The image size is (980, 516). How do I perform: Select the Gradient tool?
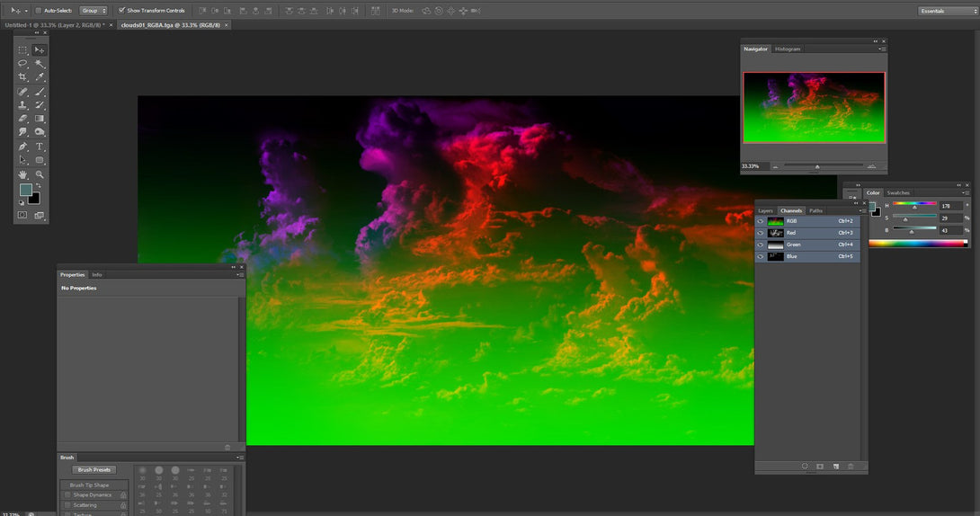point(40,118)
